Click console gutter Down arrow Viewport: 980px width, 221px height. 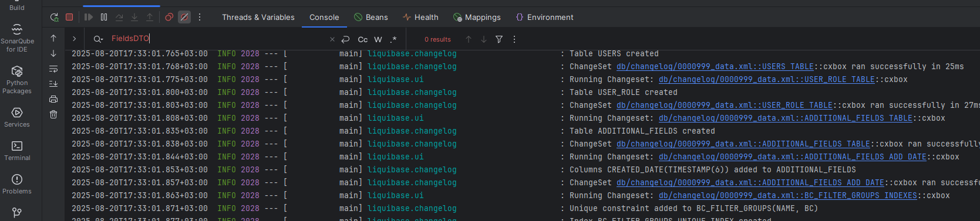click(53, 53)
